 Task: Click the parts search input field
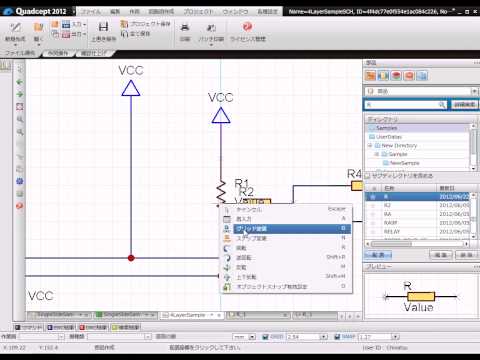(x=405, y=105)
